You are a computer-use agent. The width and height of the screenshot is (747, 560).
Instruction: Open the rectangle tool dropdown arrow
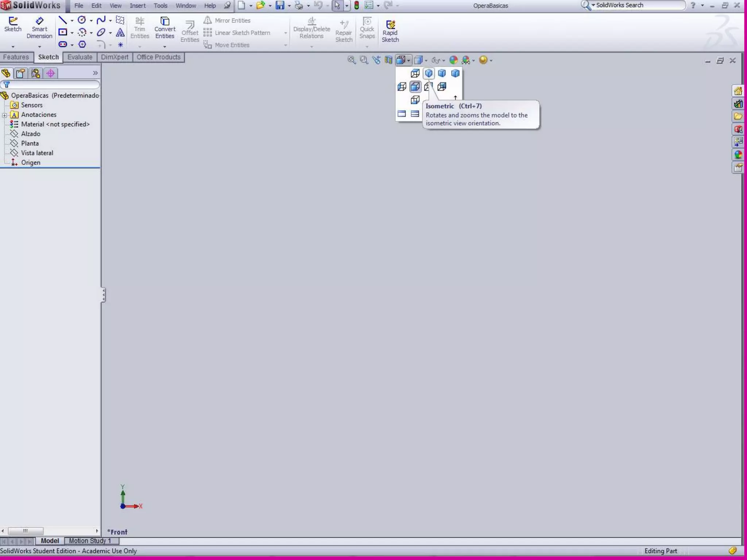72,33
